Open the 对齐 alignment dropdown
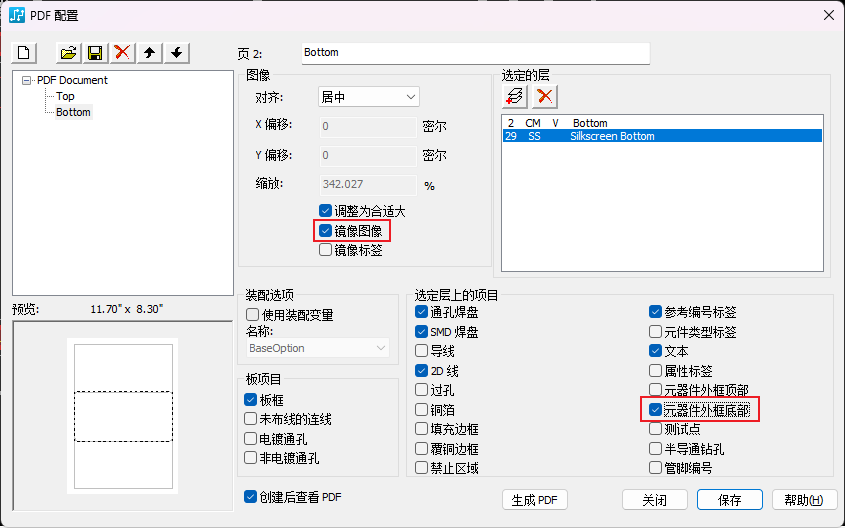Viewport: 845px width, 528px height. [x=368, y=97]
